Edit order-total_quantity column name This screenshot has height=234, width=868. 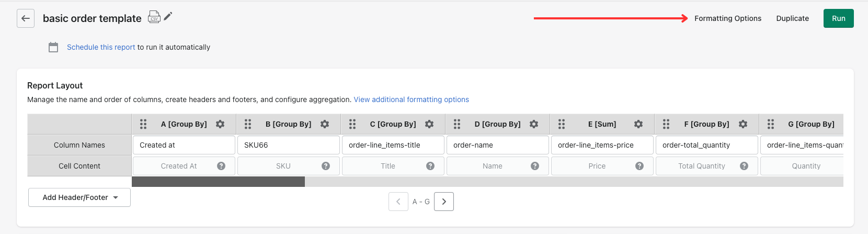click(707, 145)
